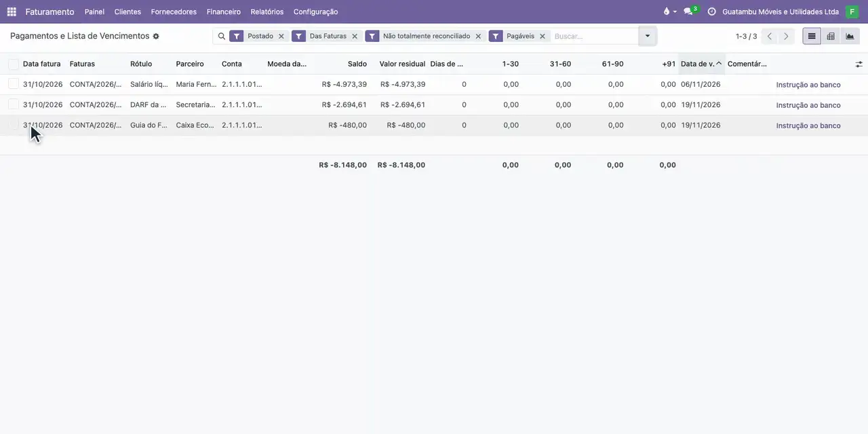This screenshot has width=868, height=434.
Task: Click the 06/11/2026 due date cell
Action: tap(701, 84)
